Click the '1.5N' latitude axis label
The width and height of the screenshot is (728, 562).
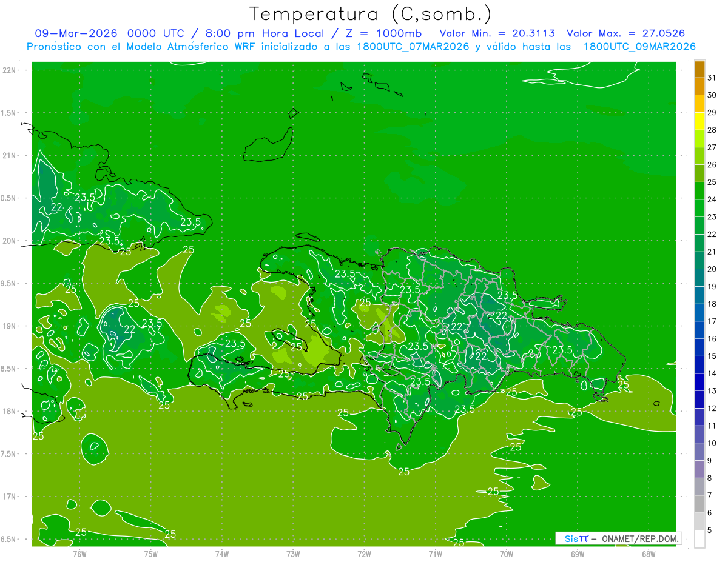pyautogui.click(x=8, y=113)
